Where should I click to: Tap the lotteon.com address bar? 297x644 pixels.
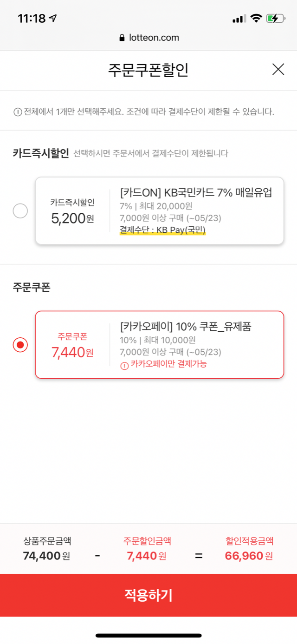[x=148, y=38]
